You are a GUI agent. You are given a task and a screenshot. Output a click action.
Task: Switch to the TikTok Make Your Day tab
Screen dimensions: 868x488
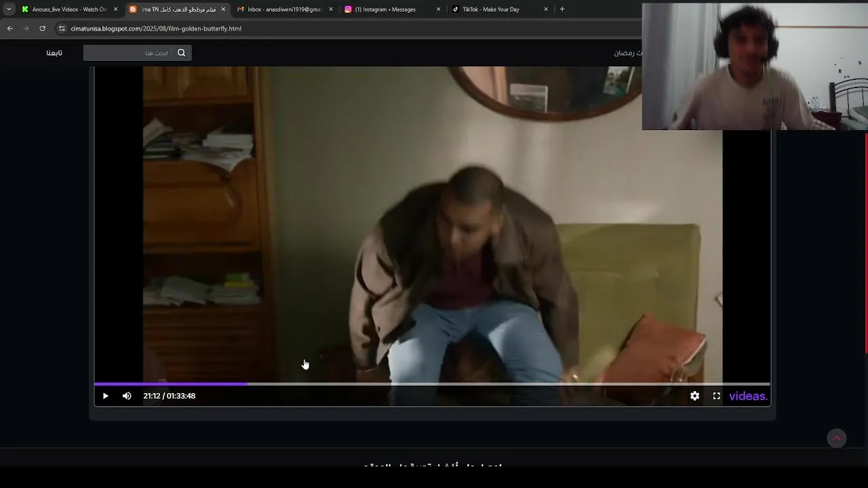tap(500, 9)
